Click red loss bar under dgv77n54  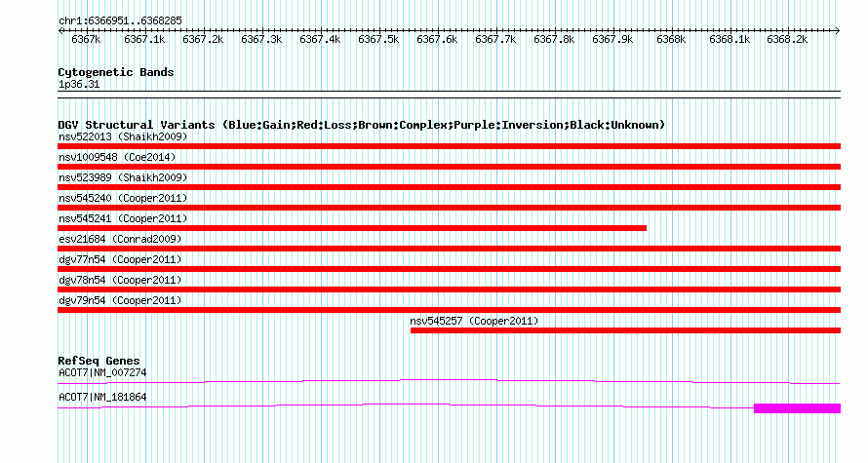449,269
